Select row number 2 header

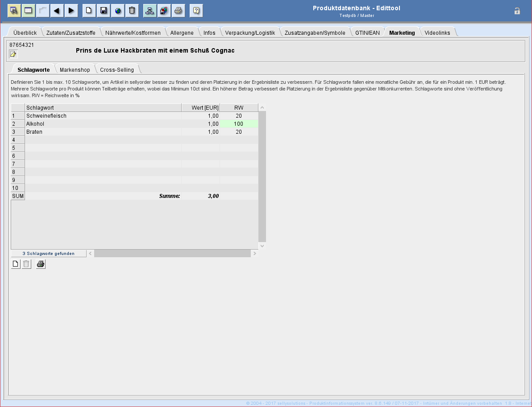click(18, 123)
